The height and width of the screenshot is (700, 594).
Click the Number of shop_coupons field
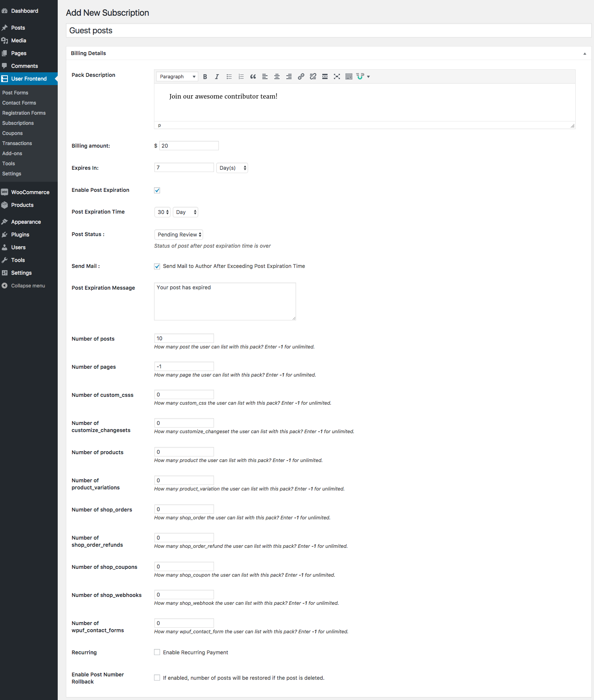pyautogui.click(x=184, y=567)
